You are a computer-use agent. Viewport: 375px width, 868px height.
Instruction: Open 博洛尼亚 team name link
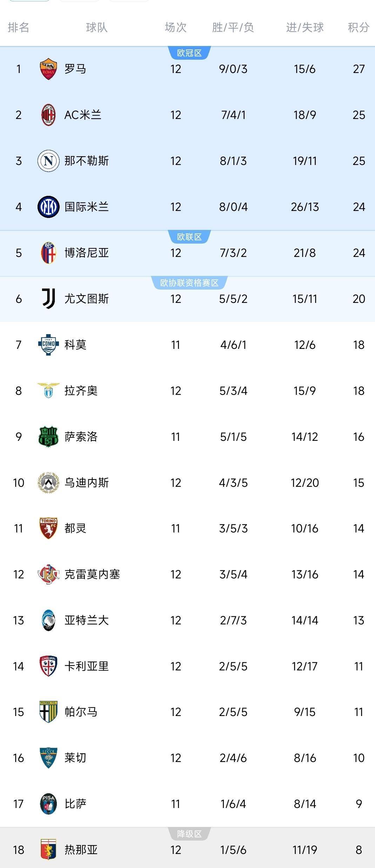87,253
